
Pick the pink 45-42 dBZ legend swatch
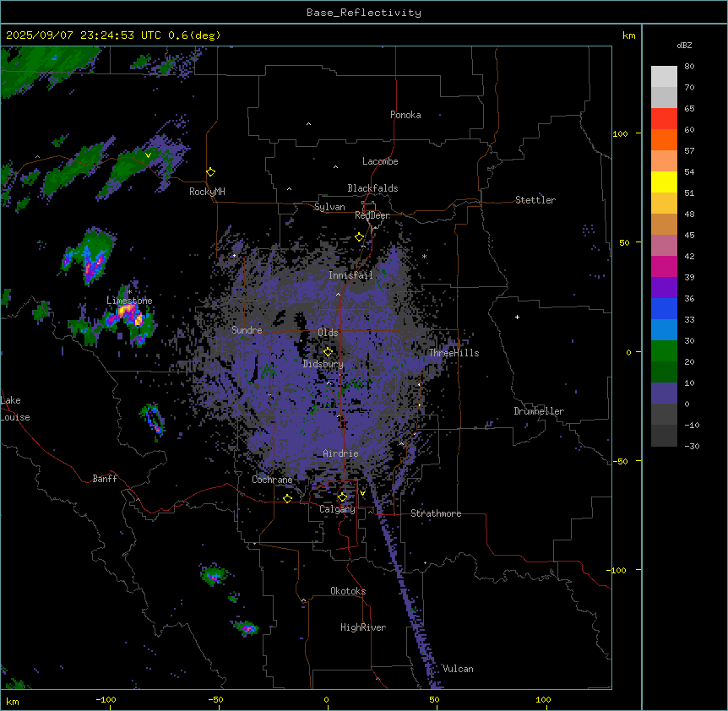664,245
